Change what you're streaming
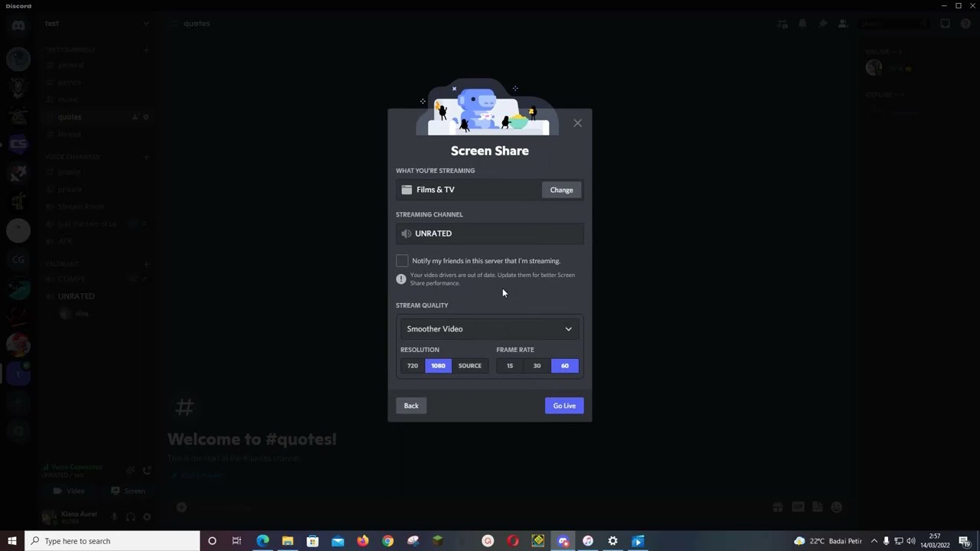The width and height of the screenshot is (980, 551). [x=561, y=189]
